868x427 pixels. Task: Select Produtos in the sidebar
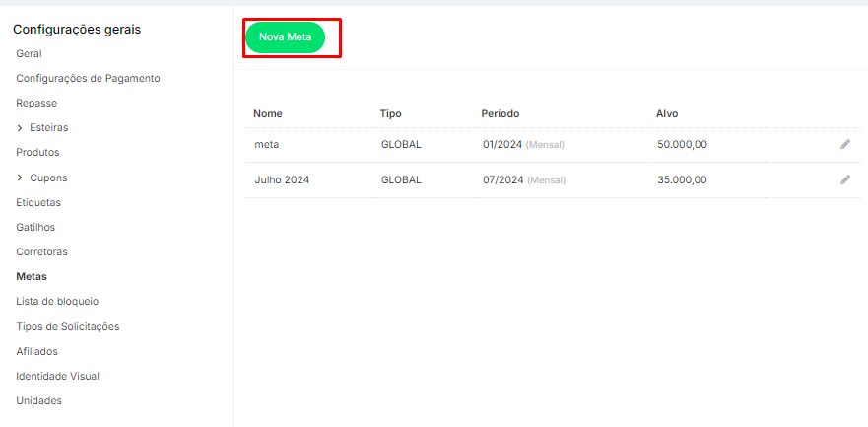pyautogui.click(x=37, y=153)
